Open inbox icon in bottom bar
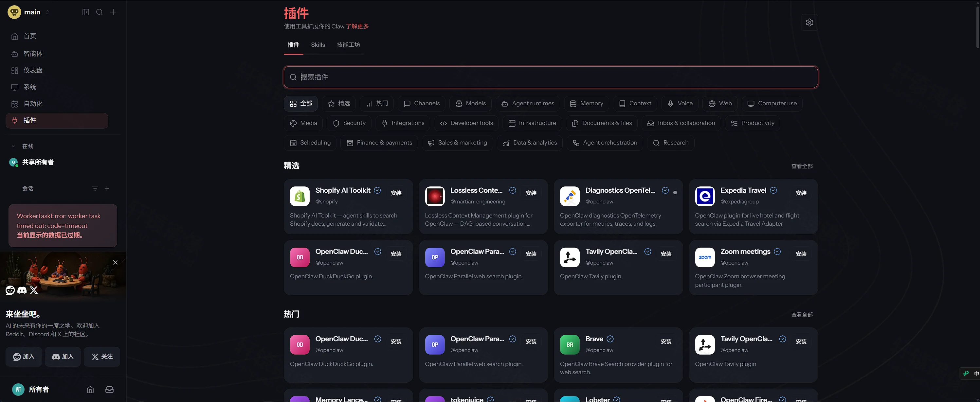Image resolution: width=980 pixels, height=402 pixels. 110,390
